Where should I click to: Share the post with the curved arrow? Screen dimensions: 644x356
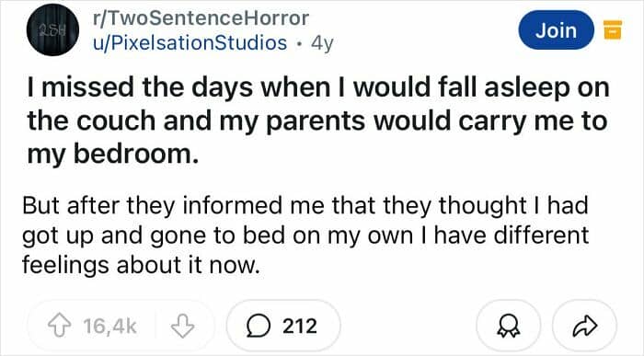pyautogui.click(x=585, y=326)
